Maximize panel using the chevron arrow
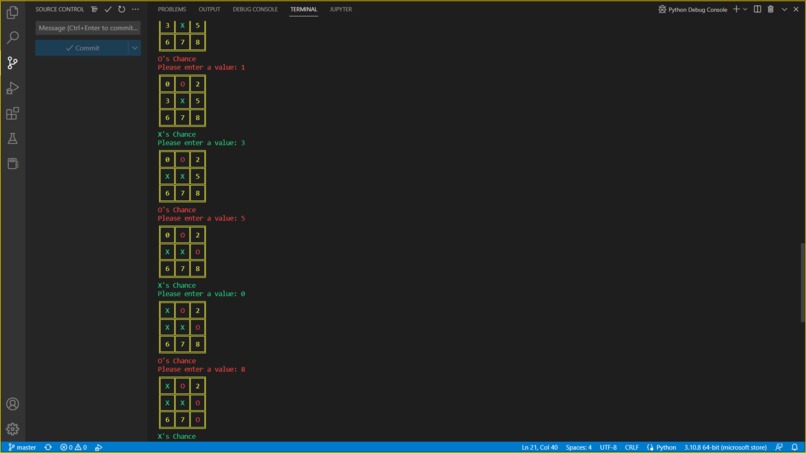 (x=784, y=9)
